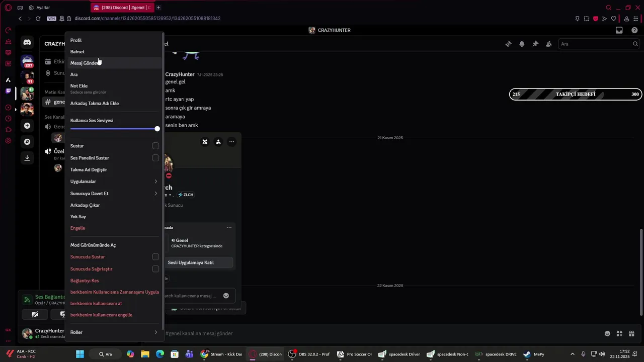Open notification settings bell icon
This screenshot has width=644, height=362.
tap(522, 44)
